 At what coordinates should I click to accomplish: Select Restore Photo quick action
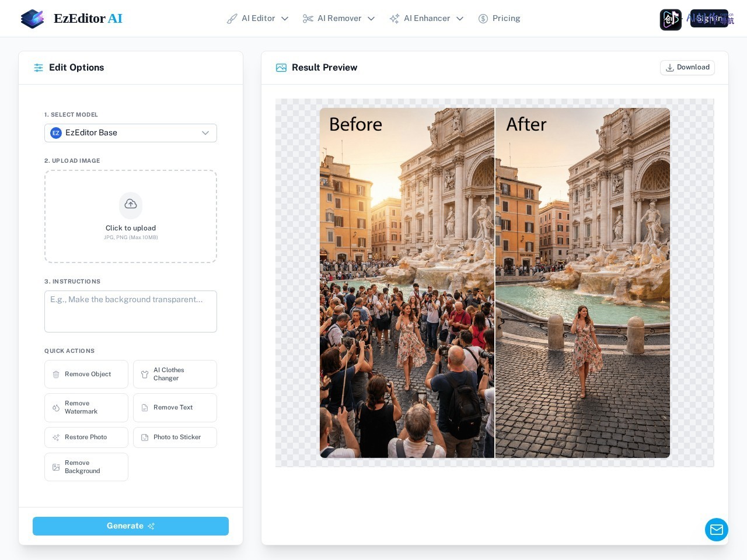[x=86, y=437]
